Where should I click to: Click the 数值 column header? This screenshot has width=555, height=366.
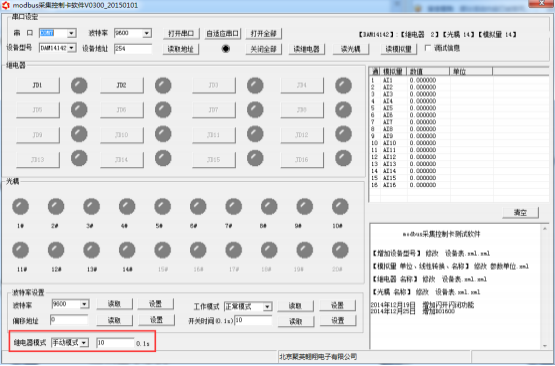(x=428, y=71)
